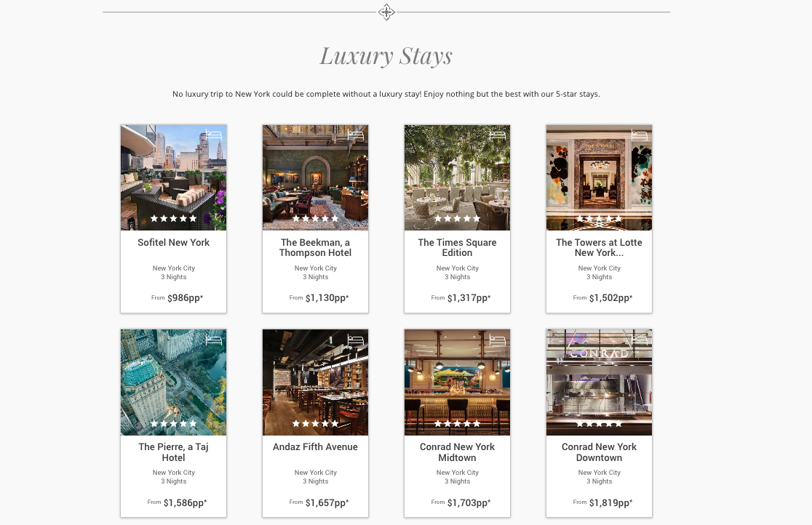The height and width of the screenshot is (525, 812).
Task: View Andaz Fifth Avenue restaurant photo
Action: (315, 382)
